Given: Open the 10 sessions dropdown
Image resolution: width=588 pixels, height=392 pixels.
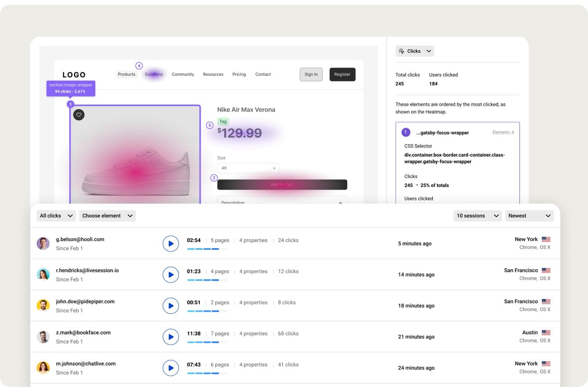Looking at the screenshot, I should click(478, 216).
